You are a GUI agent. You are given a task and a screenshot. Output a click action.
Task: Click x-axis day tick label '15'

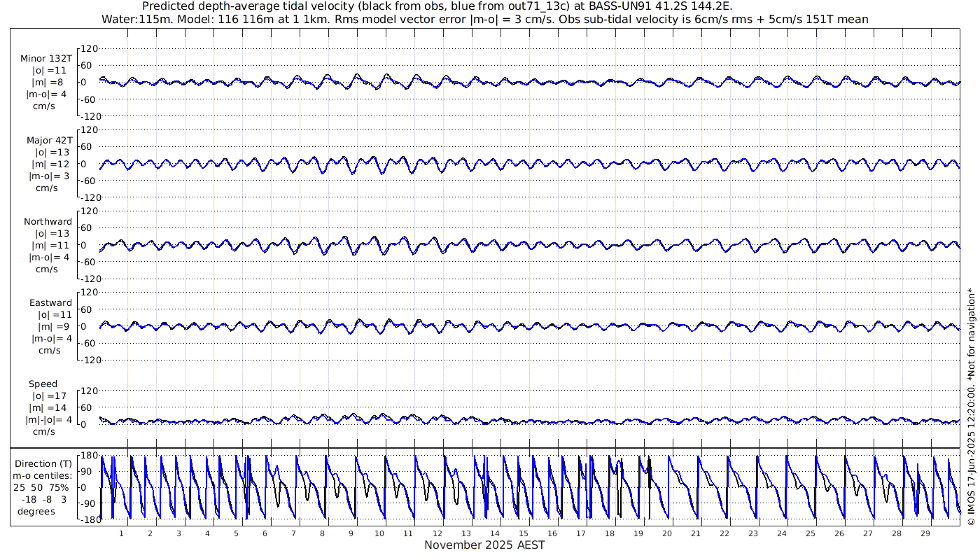523,533
